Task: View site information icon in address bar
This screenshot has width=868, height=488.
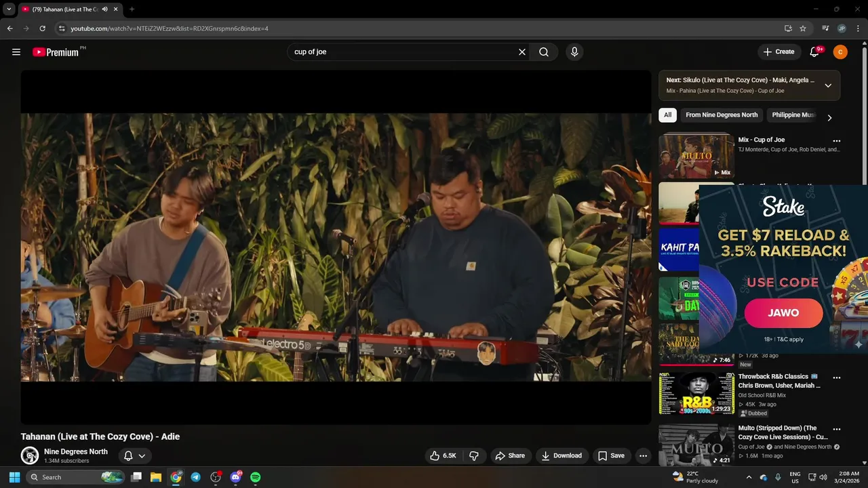Action: click(62, 28)
